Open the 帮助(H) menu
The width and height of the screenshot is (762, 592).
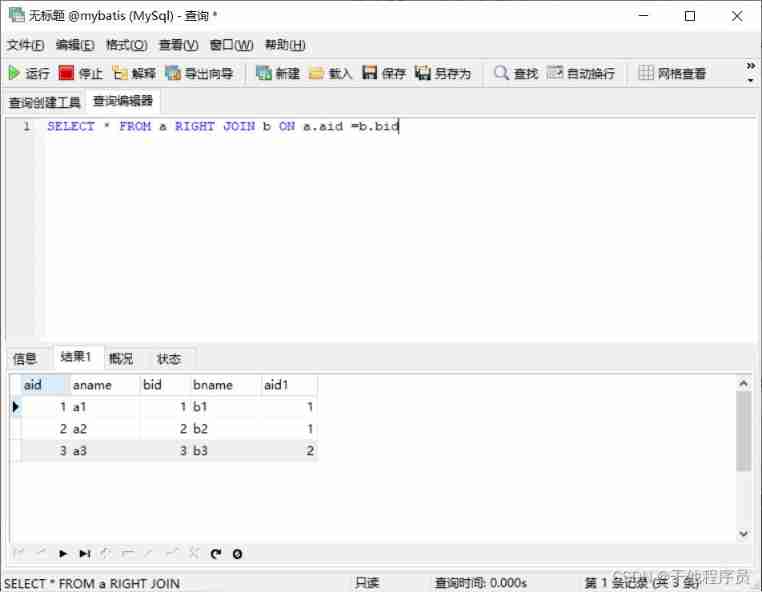pos(285,45)
